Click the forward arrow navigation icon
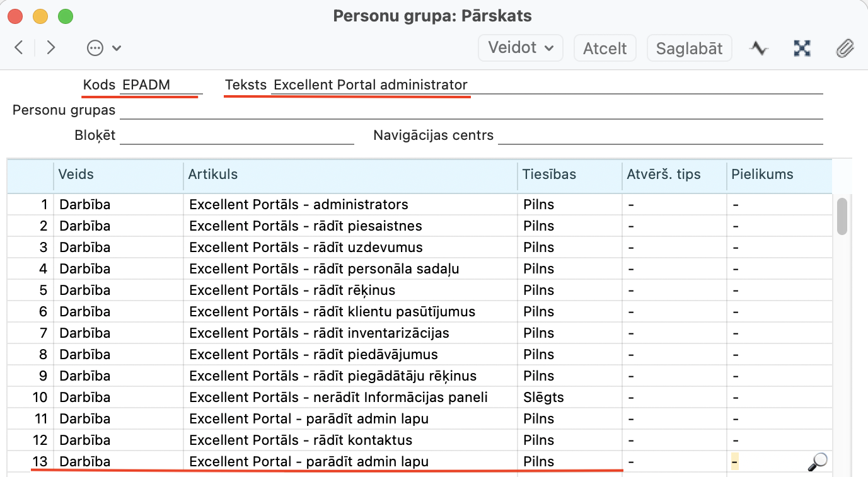 [51, 48]
